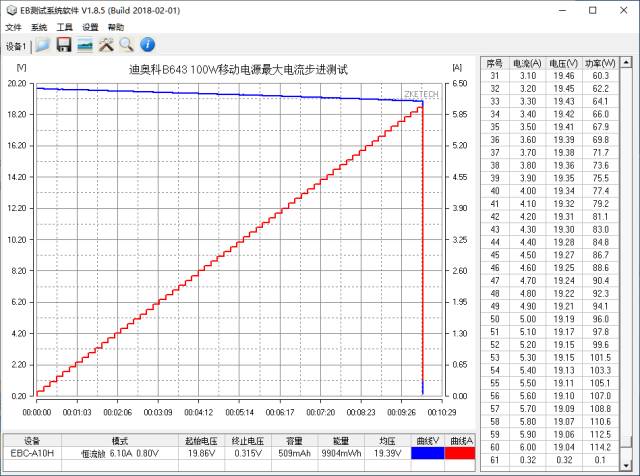The height and width of the screenshot is (476, 640).
Task: Click the voltage value 19.46
Action: [564, 76]
